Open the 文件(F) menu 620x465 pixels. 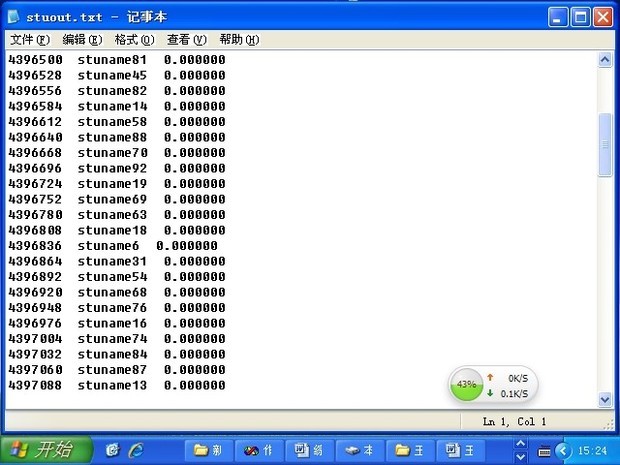30,40
